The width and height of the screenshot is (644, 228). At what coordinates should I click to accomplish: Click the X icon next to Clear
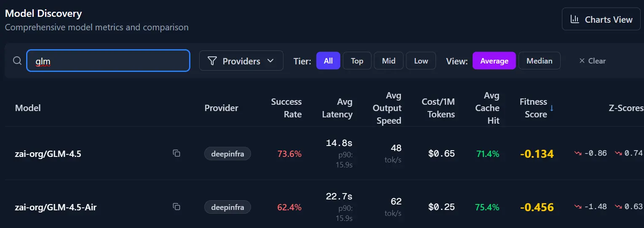[582, 61]
